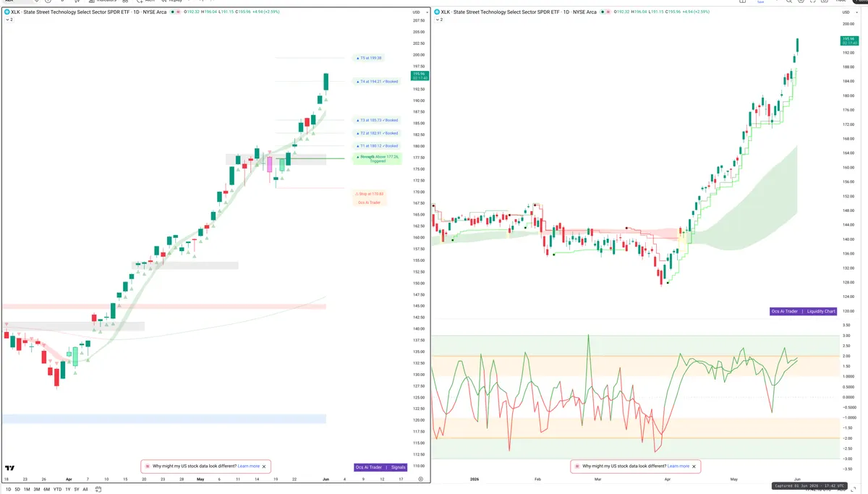Open Learn more link in right chart banner
The width and height of the screenshot is (868, 494).
pos(678,467)
